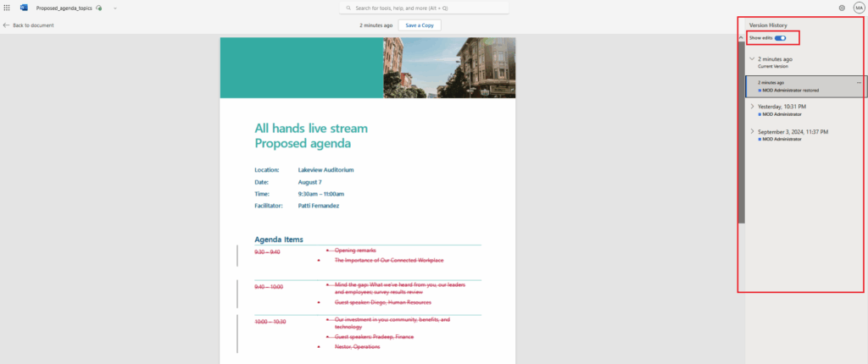This screenshot has width=868, height=364.
Task: Open the settings gear icon
Action: pos(842,8)
